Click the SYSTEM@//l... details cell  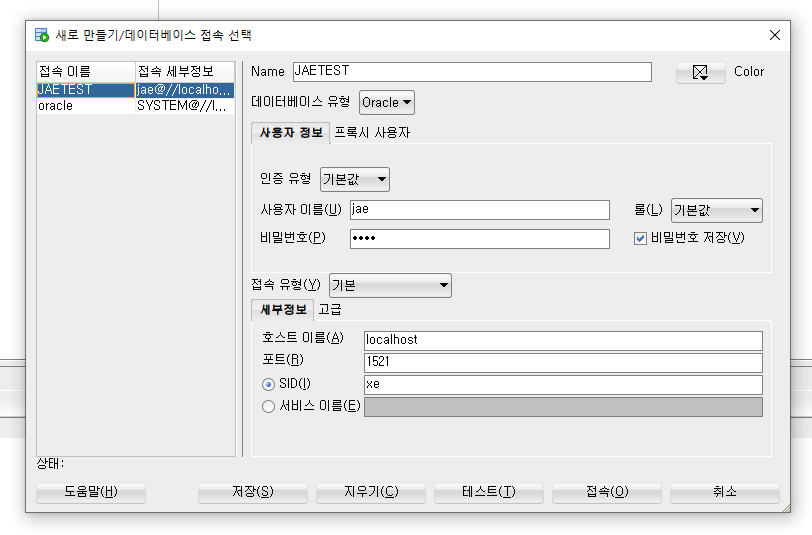pyautogui.click(x=185, y=106)
